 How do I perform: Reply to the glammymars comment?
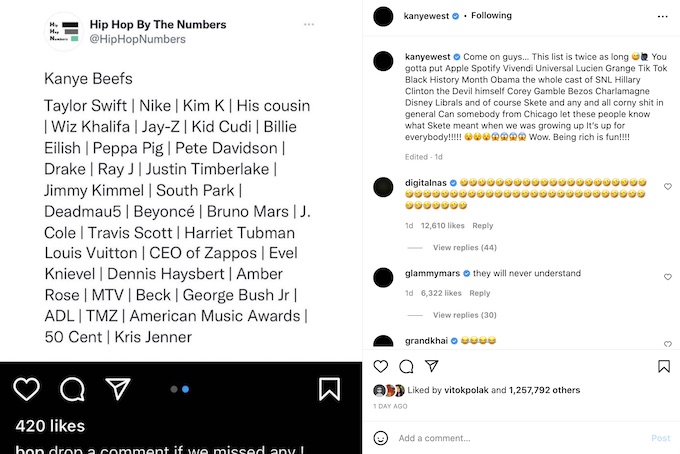(x=480, y=293)
